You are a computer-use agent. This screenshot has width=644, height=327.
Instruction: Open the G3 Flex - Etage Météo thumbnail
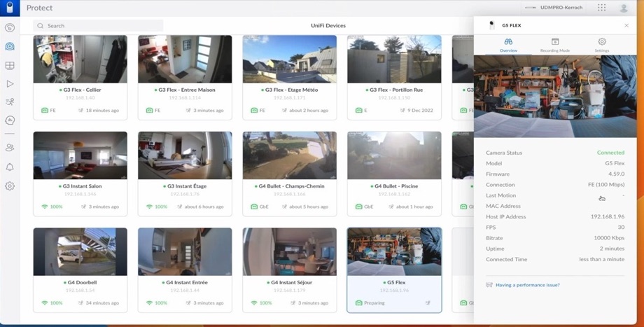coord(290,59)
